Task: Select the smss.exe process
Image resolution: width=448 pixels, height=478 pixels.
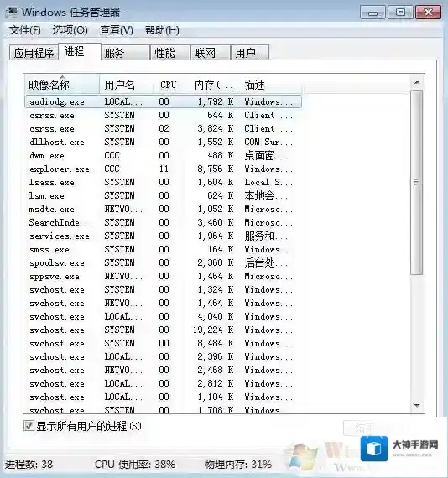Action: (163, 249)
